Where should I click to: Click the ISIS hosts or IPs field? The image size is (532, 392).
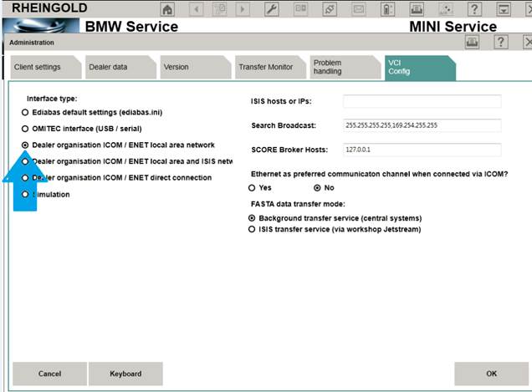point(422,101)
